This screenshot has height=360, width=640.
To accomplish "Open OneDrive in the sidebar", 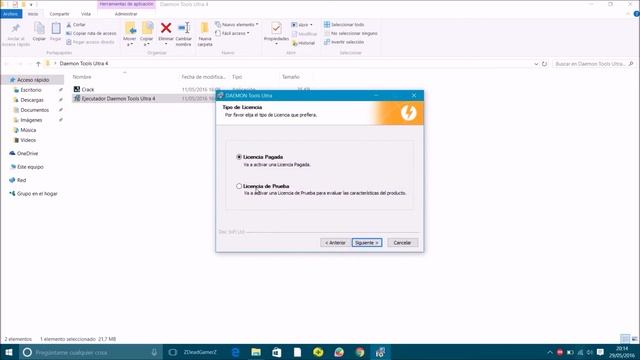I will pos(27,153).
